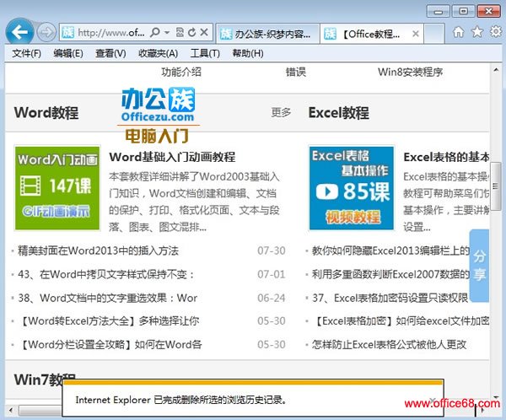Click the vertical scrollbar up arrow
The height and width of the screenshot is (420, 506).
[496, 70]
